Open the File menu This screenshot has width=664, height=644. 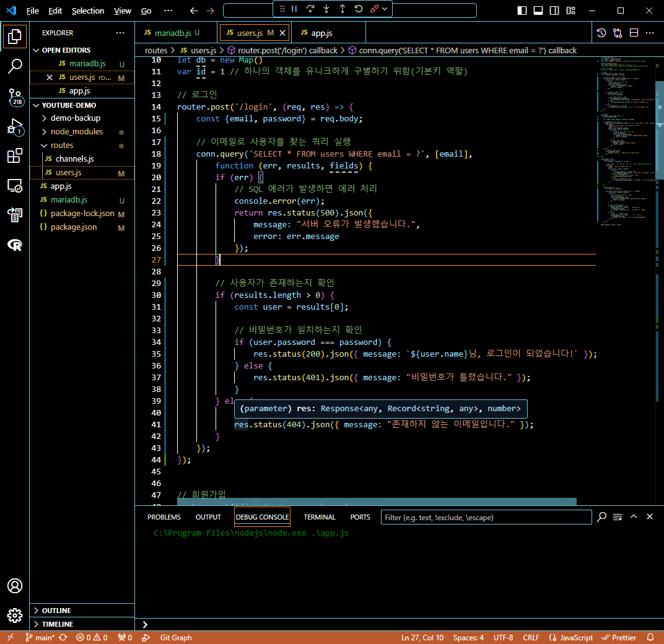tap(32, 11)
